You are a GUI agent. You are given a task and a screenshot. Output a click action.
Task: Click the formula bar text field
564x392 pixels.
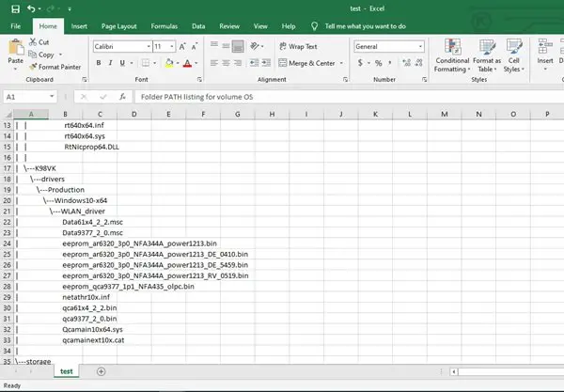pos(348,97)
